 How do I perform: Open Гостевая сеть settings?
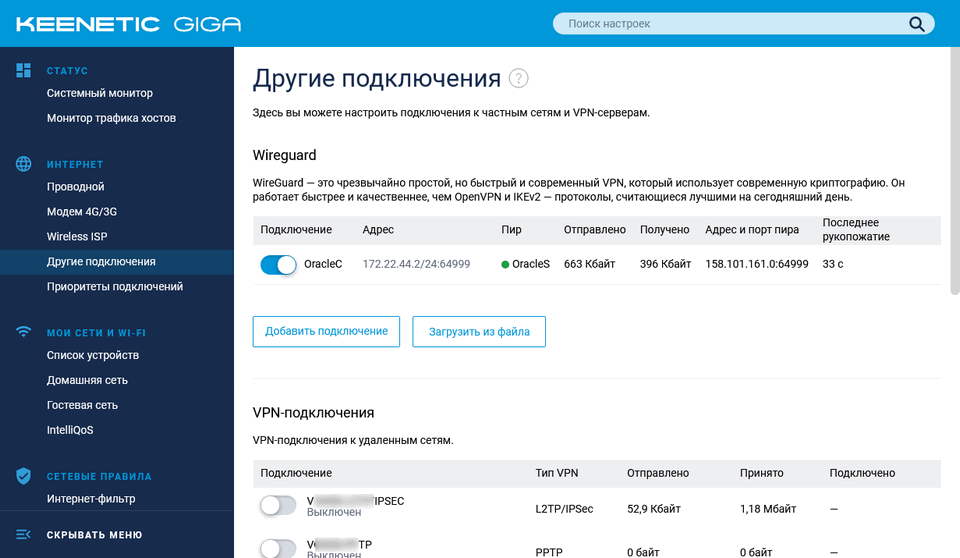(83, 405)
